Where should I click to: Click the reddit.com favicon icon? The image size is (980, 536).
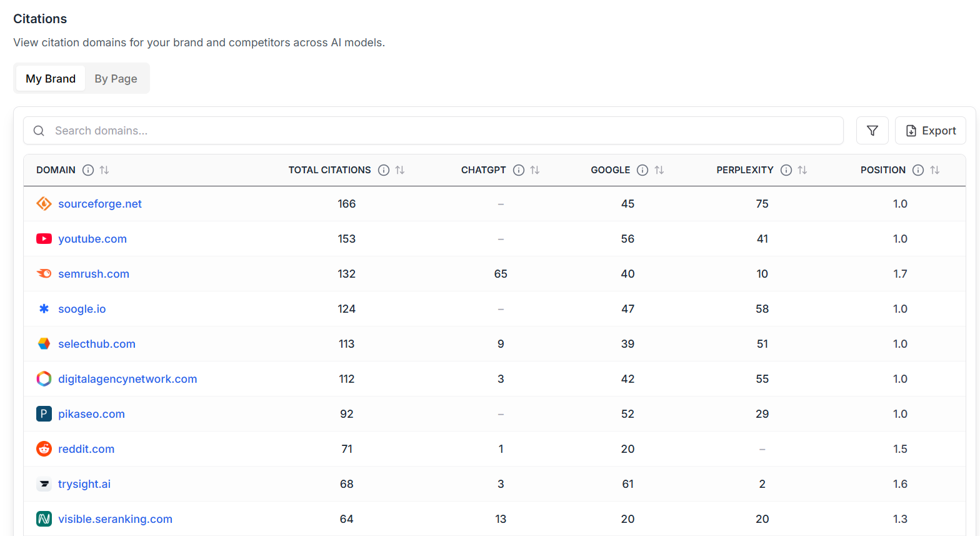click(44, 449)
